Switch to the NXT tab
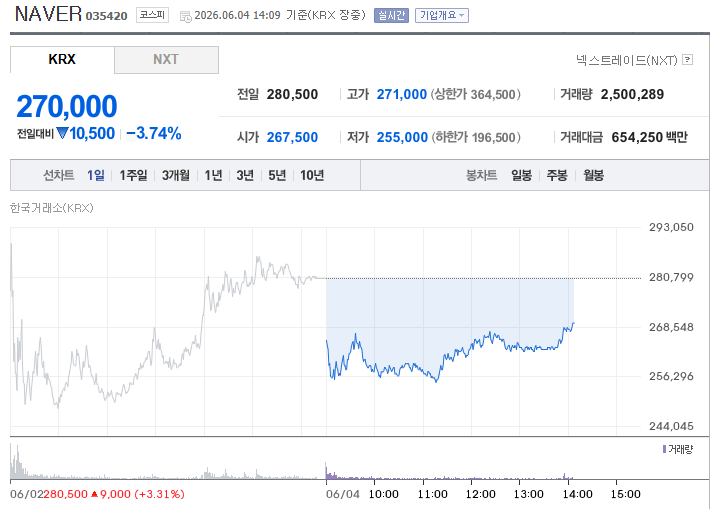710x509 pixels. tap(166, 59)
